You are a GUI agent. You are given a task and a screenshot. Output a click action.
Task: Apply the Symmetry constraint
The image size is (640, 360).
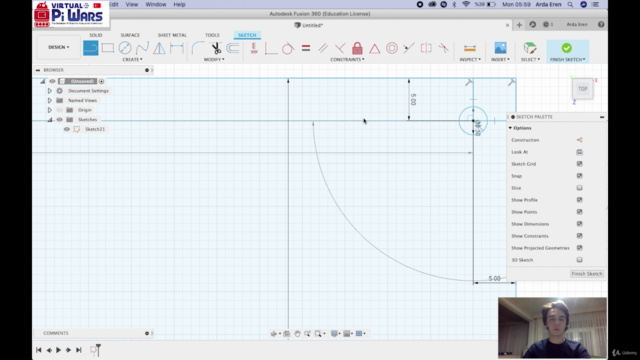click(426, 48)
